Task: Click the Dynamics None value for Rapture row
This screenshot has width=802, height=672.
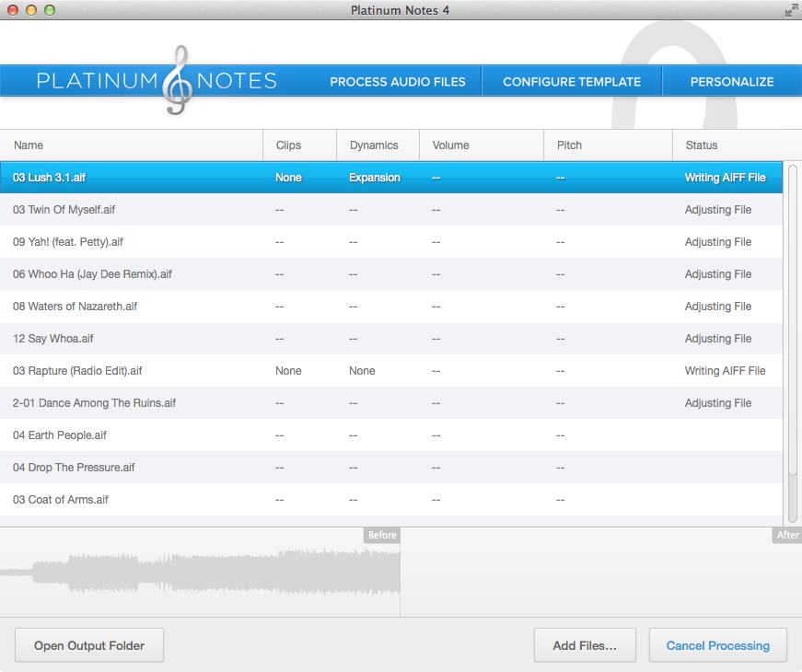Action: (x=362, y=371)
